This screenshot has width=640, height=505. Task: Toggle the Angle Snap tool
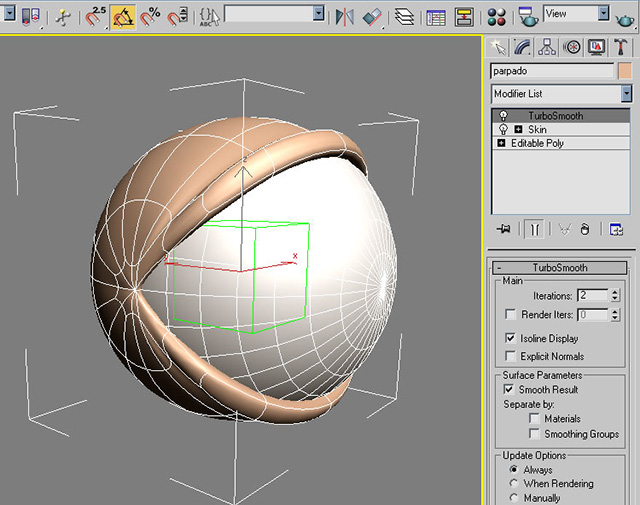click(x=123, y=18)
